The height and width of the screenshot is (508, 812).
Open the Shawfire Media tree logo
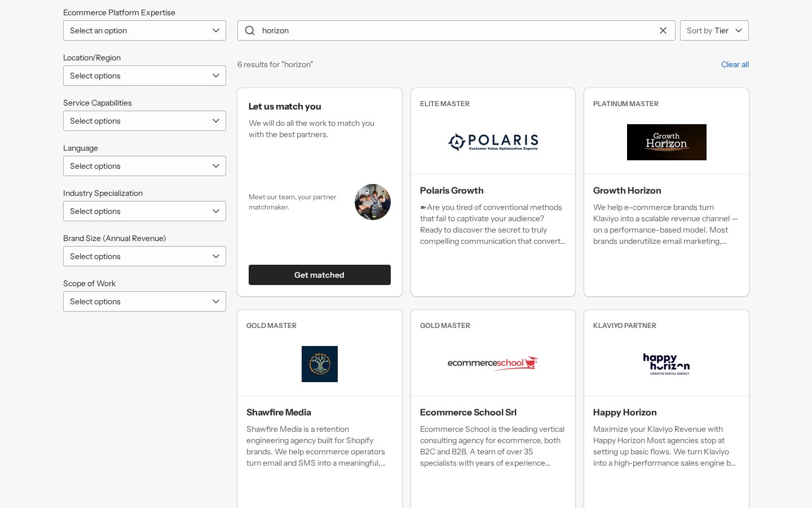320,364
